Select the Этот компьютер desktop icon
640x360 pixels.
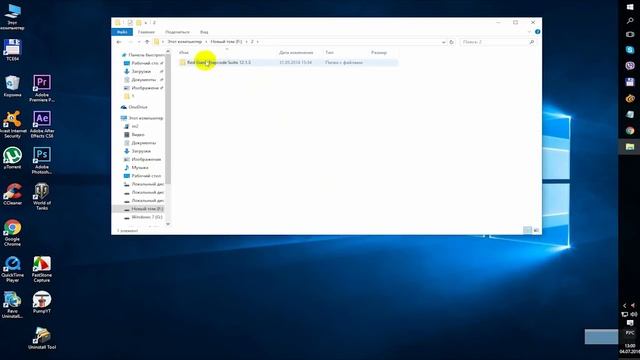pyautogui.click(x=12, y=16)
